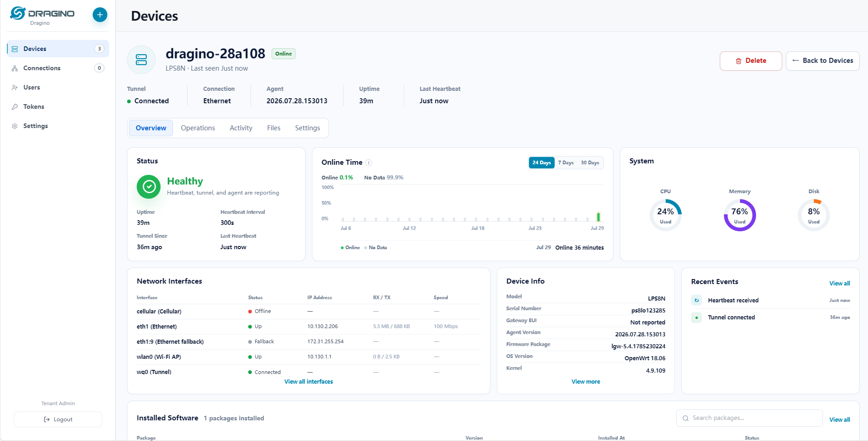Click the eth1 (Ethernet) interface name
Screen dimensions: 868x441
pyautogui.click(x=156, y=326)
